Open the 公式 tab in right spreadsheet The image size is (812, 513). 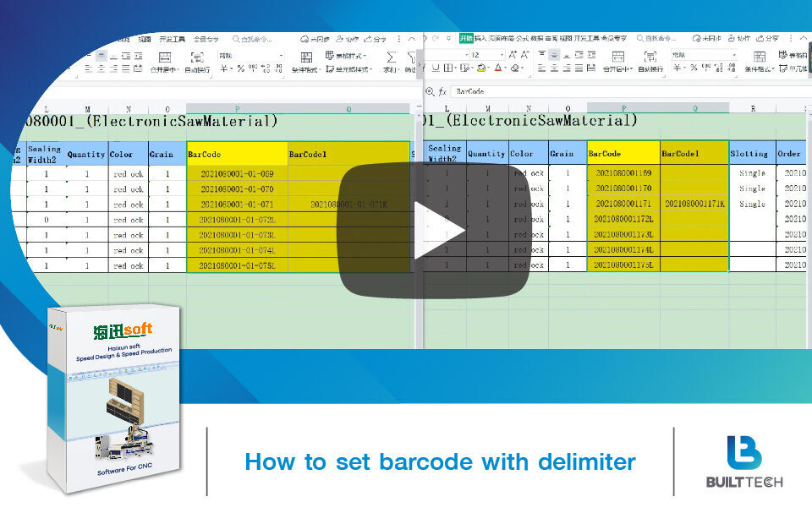[522, 38]
